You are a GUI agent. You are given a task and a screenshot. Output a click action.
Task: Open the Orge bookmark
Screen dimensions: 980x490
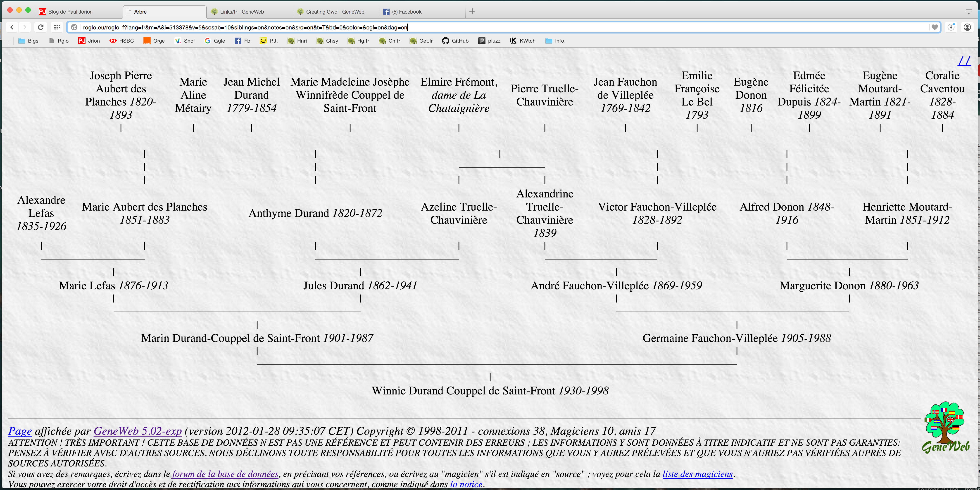coord(154,41)
